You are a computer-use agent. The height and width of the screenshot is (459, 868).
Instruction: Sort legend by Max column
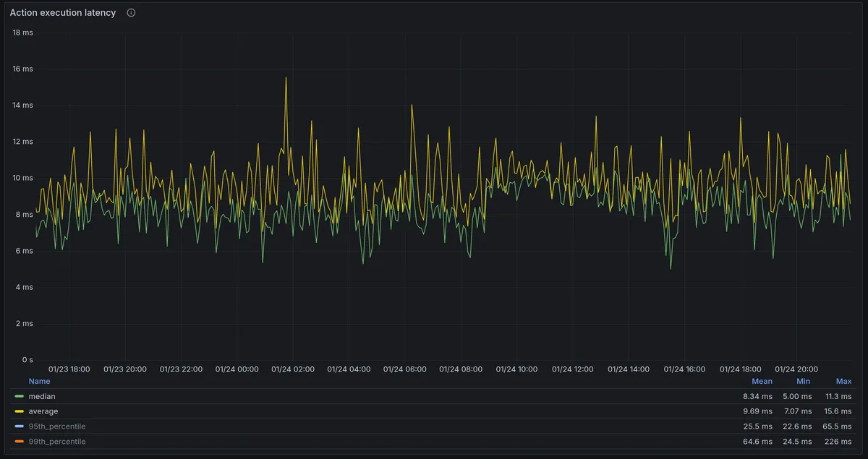point(843,381)
